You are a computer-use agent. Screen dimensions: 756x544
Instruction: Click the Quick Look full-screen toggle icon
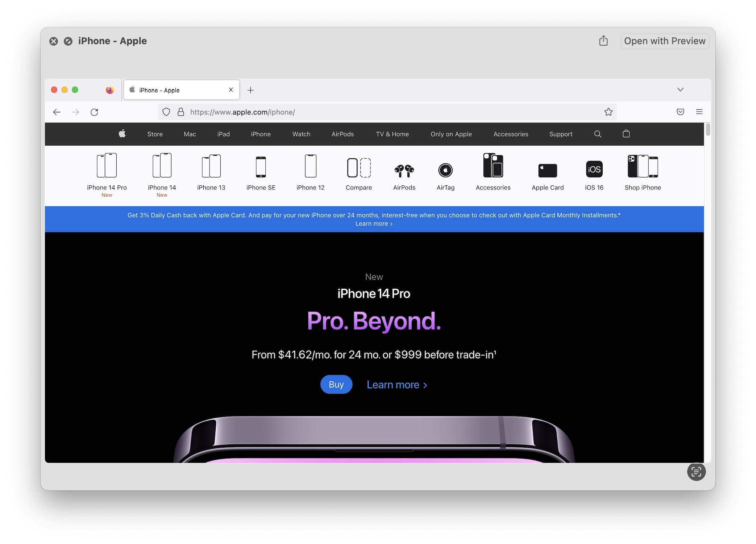pyautogui.click(x=68, y=41)
